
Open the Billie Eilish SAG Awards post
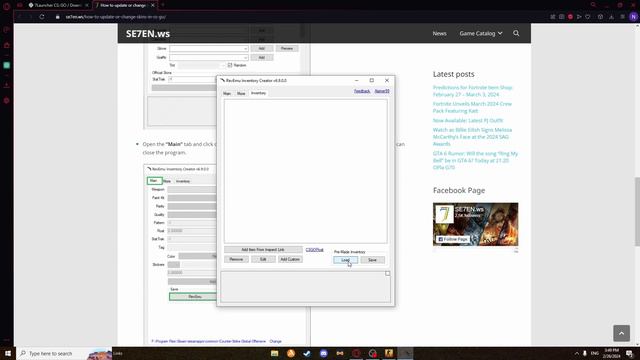point(472,137)
